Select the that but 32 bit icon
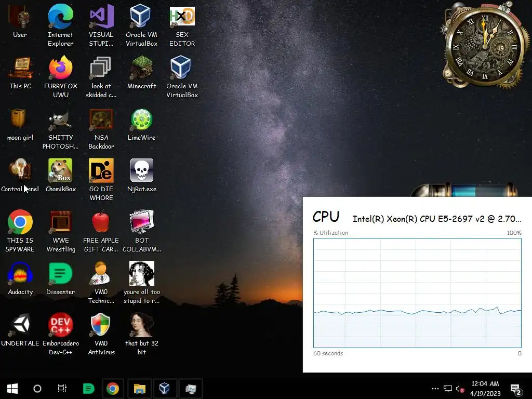This screenshot has width=532, height=399. click(141, 334)
